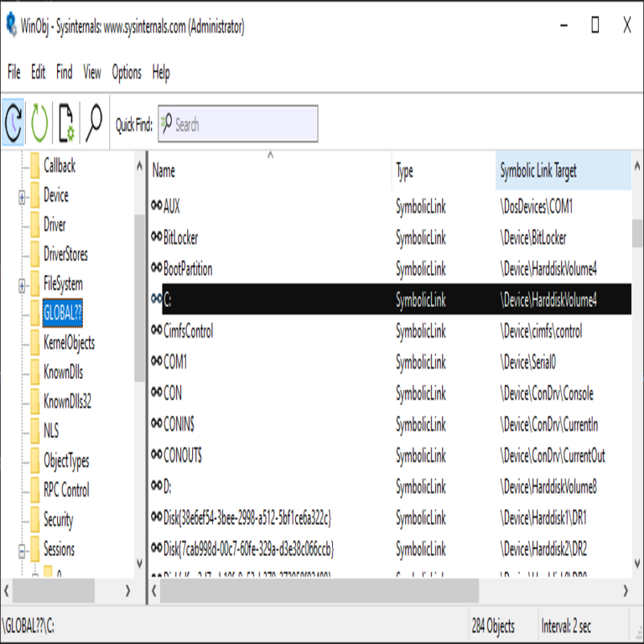The width and height of the screenshot is (644, 644).
Task: Click the KnownDlls32 folder icon
Action: click(x=35, y=402)
